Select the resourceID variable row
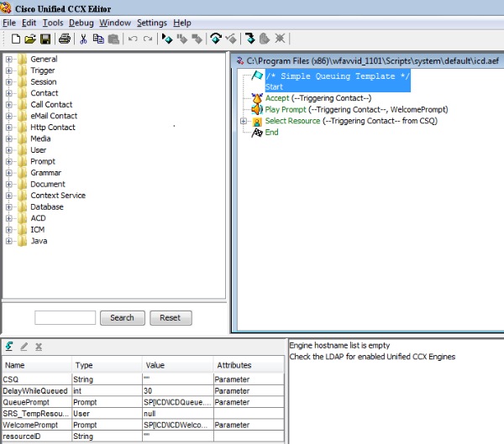This screenshot has width=504, height=444. pos(143,436)
